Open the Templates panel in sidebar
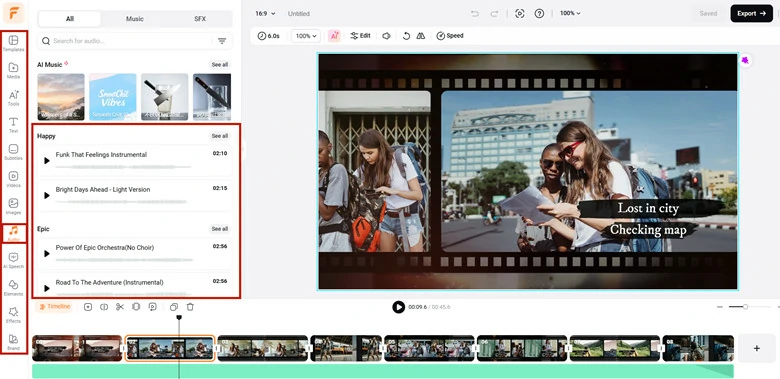 click(x=13, y=44)
